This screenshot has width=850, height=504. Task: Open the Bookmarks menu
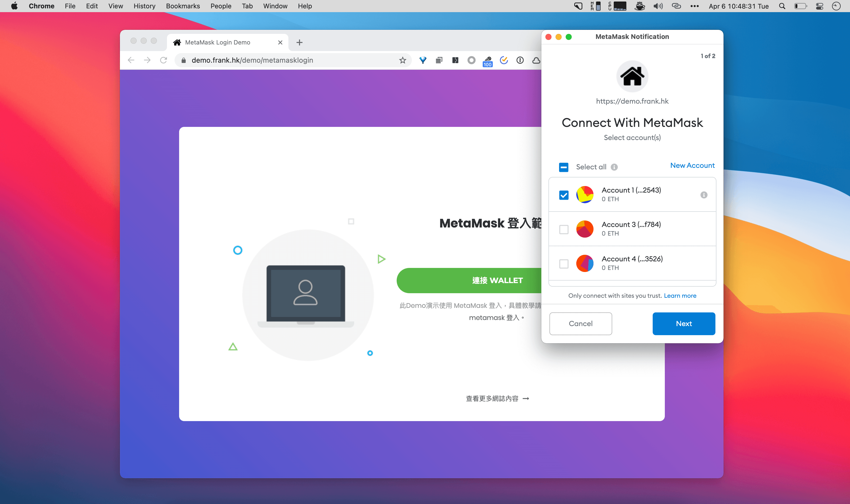pos(183,6)
